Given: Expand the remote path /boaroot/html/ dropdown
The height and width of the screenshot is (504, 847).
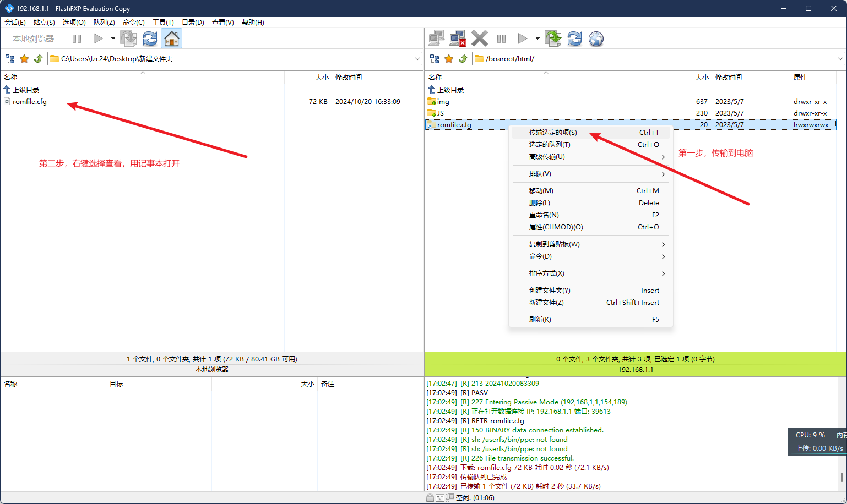Looking at the screenshot, I should click(840, 59).
